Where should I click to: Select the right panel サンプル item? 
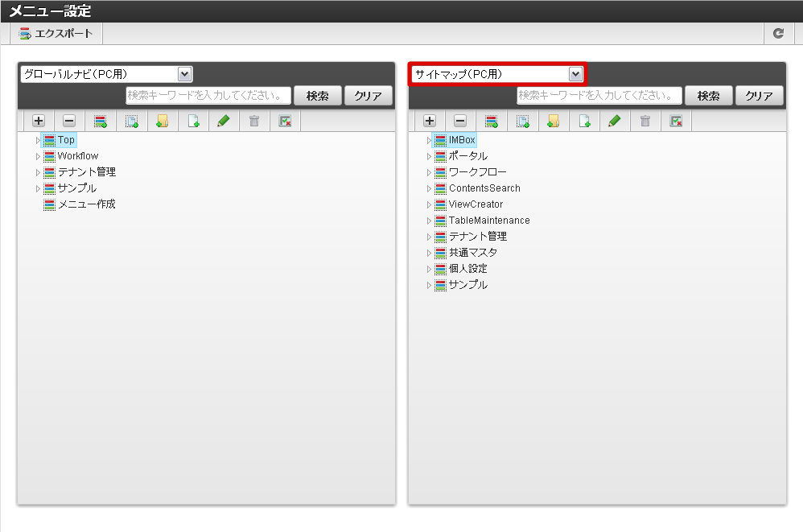click(468, 285)
